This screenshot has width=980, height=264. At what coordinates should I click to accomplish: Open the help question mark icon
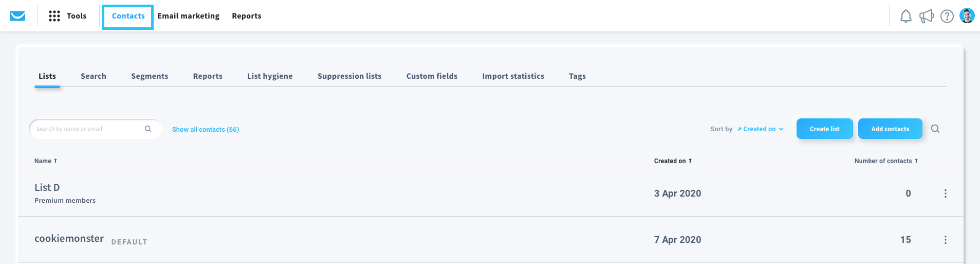[947, 16]
